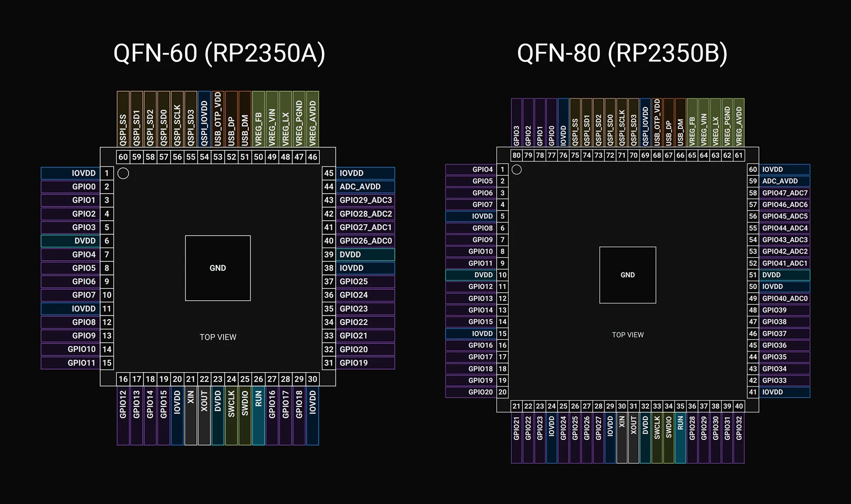The image size is (851, 504).
Task: Select the QSPI_SS pin on QFN-60
Action: tap(123, 118)
